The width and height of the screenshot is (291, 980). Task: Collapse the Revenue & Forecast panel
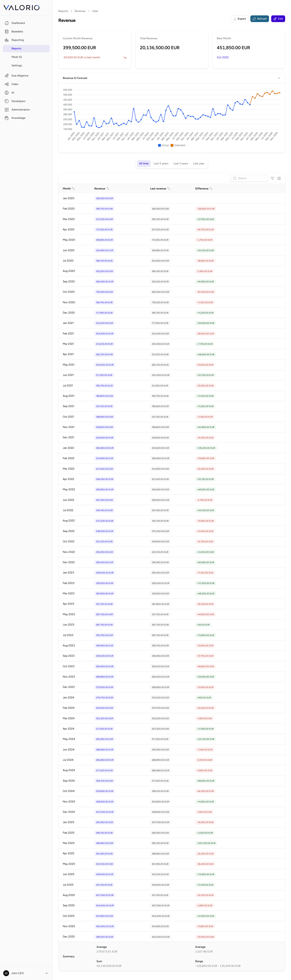pyautogui.click(x=279, y=78)
